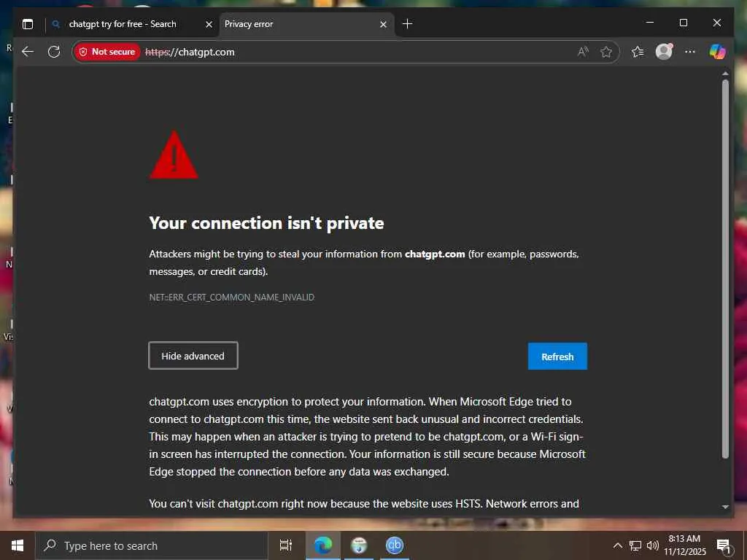Open the notification center icon
This screenshot has width=747, height=560.
(724, 545)
